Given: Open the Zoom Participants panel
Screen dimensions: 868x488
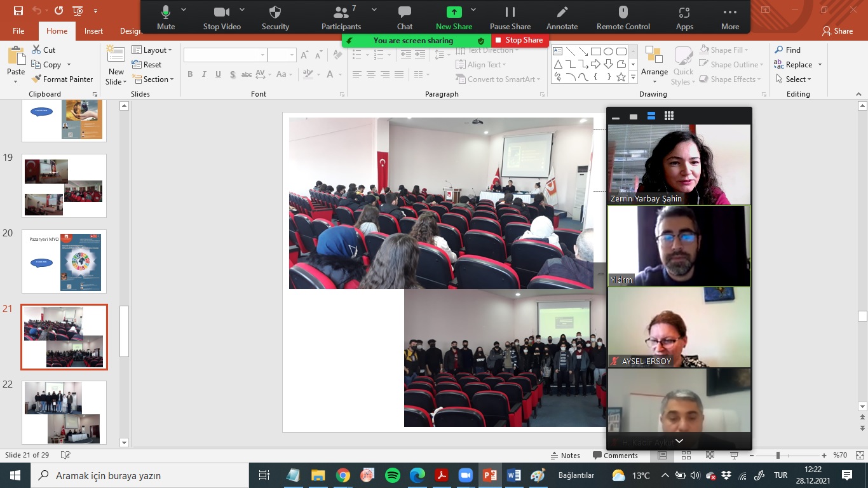Looking at the screenshot, I should click(341, 18).
